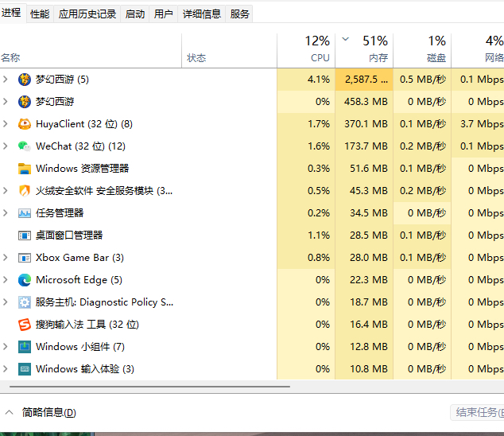The width and height of the screenshot is (504, 436).
Task: Click the Xbox Game Bar icon
Action: [x=25, y=258]
